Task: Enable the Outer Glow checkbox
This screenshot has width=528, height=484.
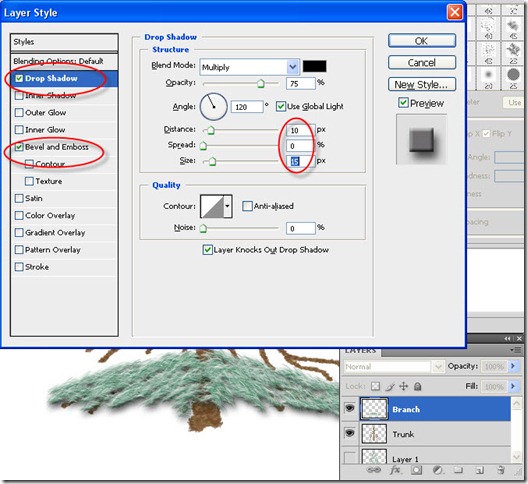Action: (19, 112)
